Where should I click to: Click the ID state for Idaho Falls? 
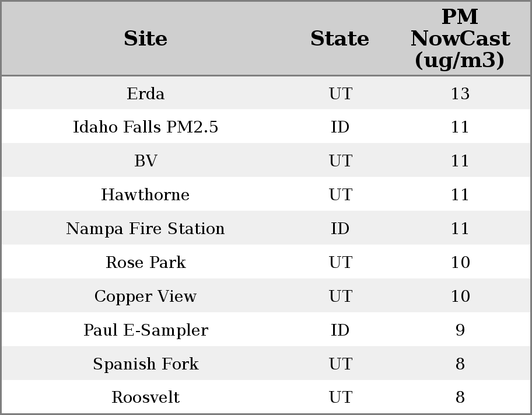coord(340,127)
